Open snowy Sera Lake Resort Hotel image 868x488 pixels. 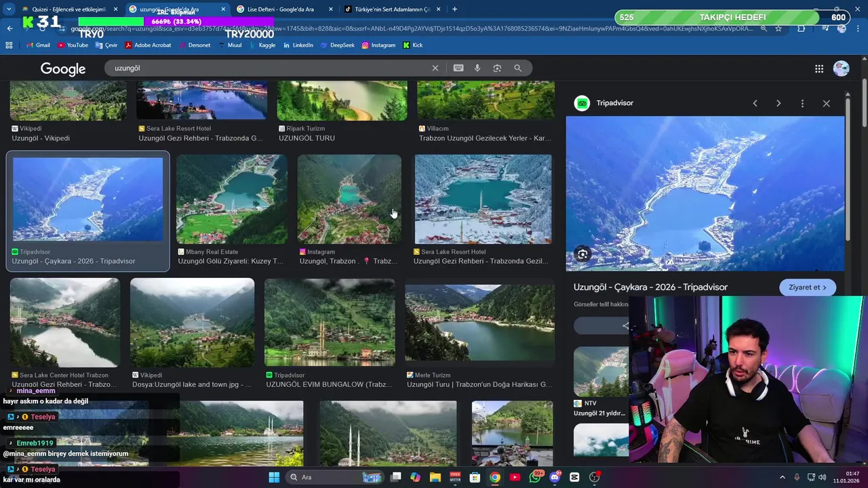pyautogui.click(x=483, y=199)
